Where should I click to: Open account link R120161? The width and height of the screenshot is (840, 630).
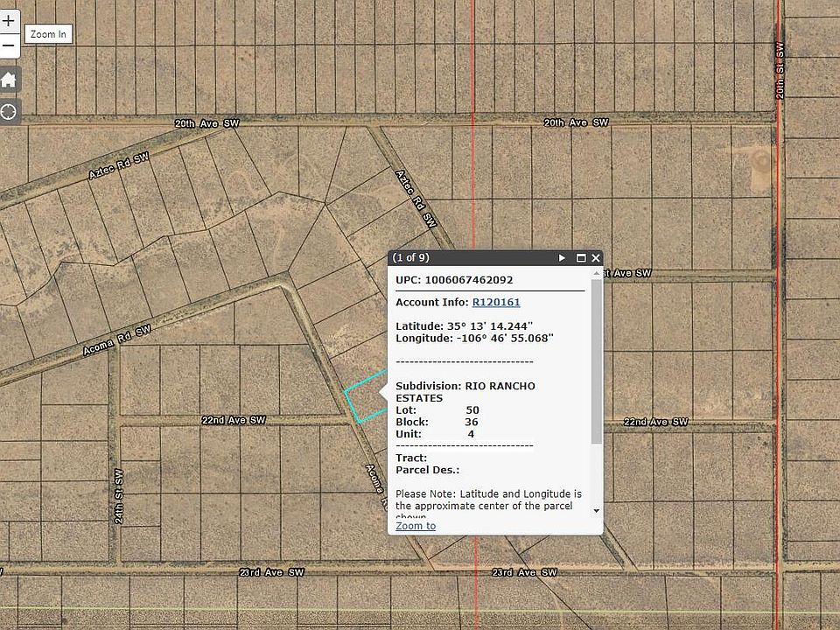click(x=496, y=303)
